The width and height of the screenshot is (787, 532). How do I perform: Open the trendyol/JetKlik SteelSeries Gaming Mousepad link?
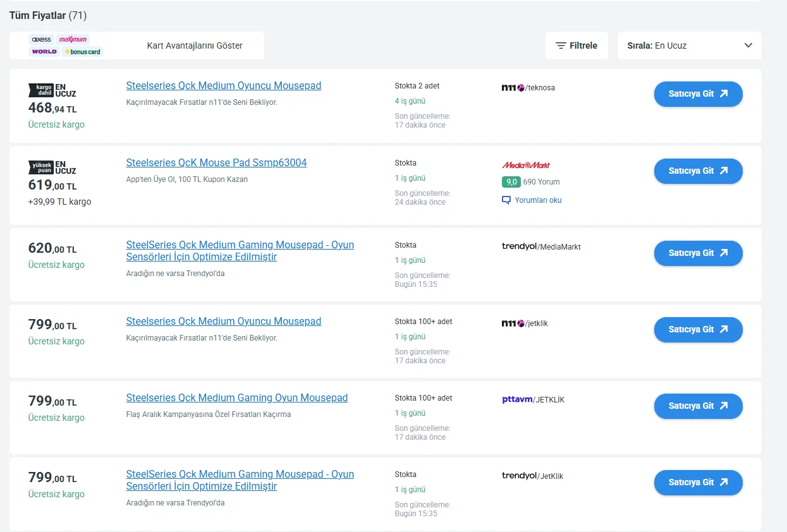[x=240, y=480]
